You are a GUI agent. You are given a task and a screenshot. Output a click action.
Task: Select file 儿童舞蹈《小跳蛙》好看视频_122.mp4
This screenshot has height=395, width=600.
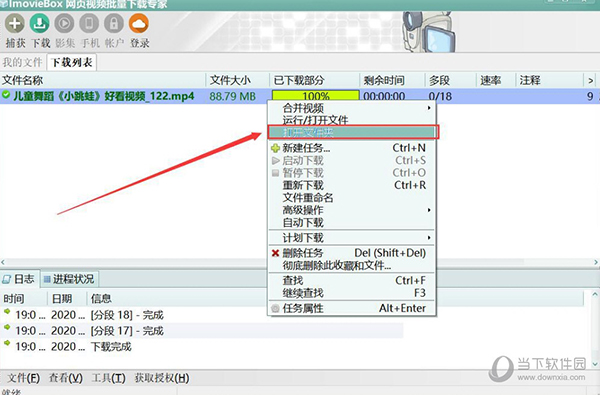pyautogui.click(x=103, y=96)
